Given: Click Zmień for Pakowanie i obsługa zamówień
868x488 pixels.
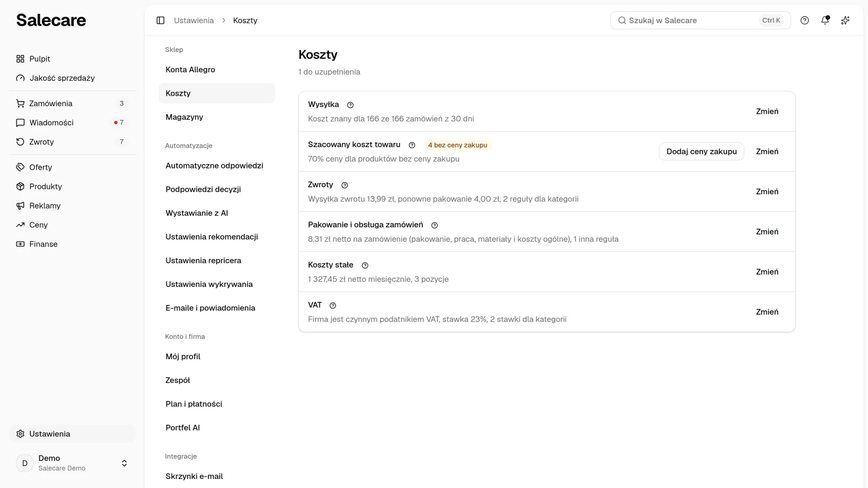Looking at the screenshot, I should pos(767,232).
